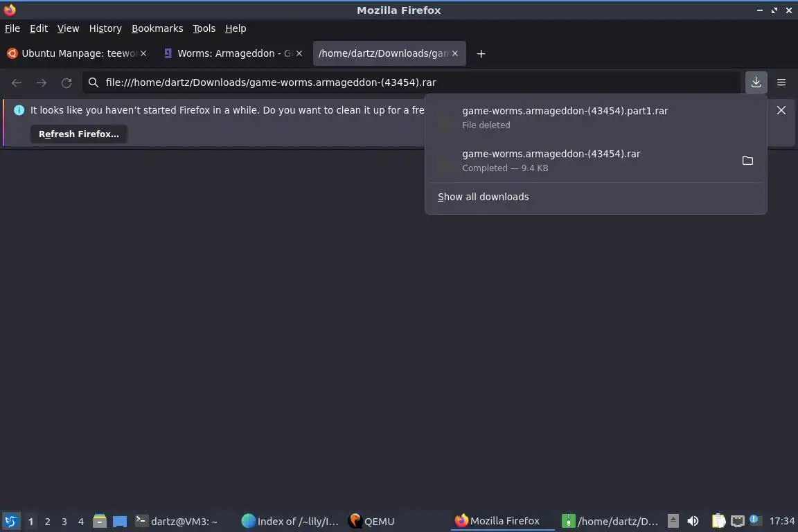This screenshot has height=532, width=798.
Task: Switch to the dartz@VM3 terminal window
Action: pos(176,521)
